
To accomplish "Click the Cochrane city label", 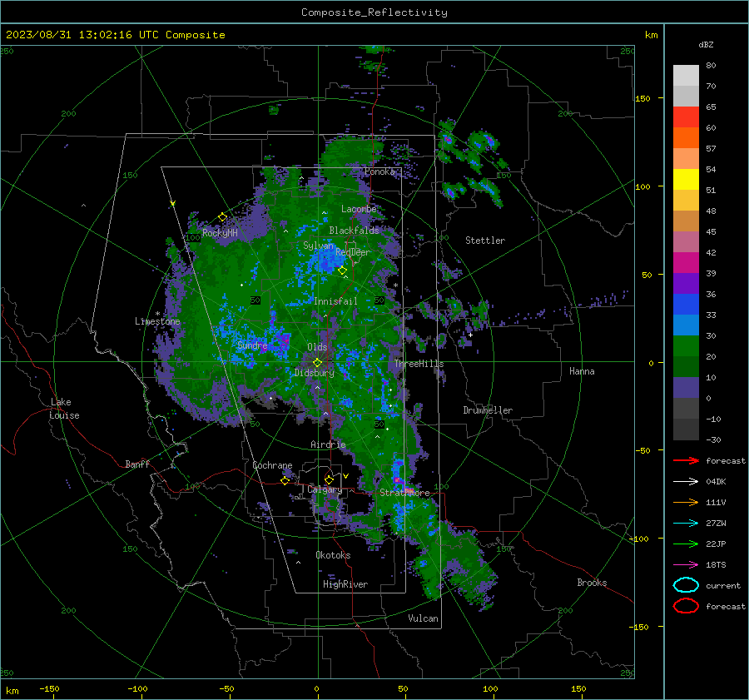I will [272, 465].
